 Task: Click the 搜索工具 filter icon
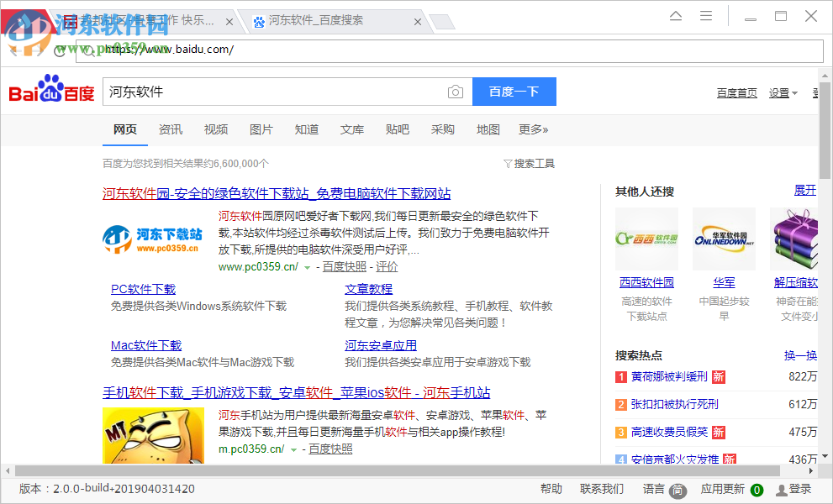(508, 164)
